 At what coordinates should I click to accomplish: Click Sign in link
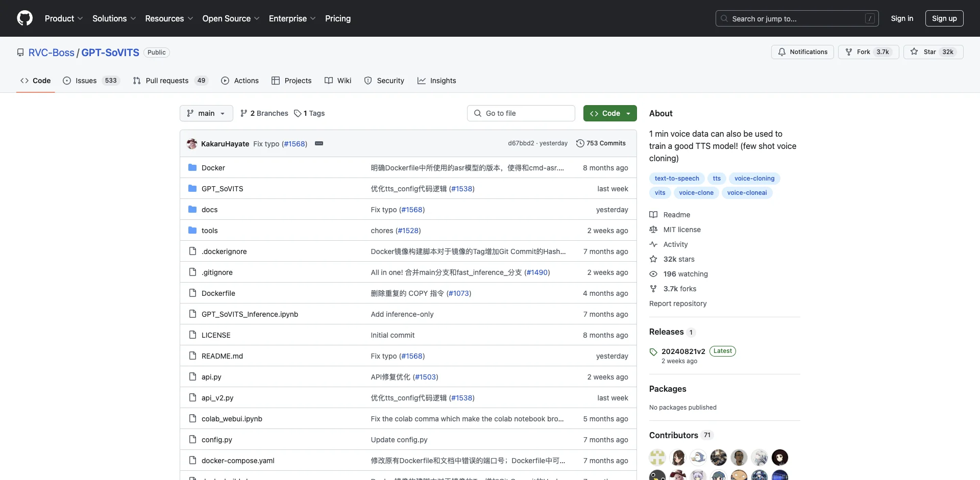click(x=902, y=18)
